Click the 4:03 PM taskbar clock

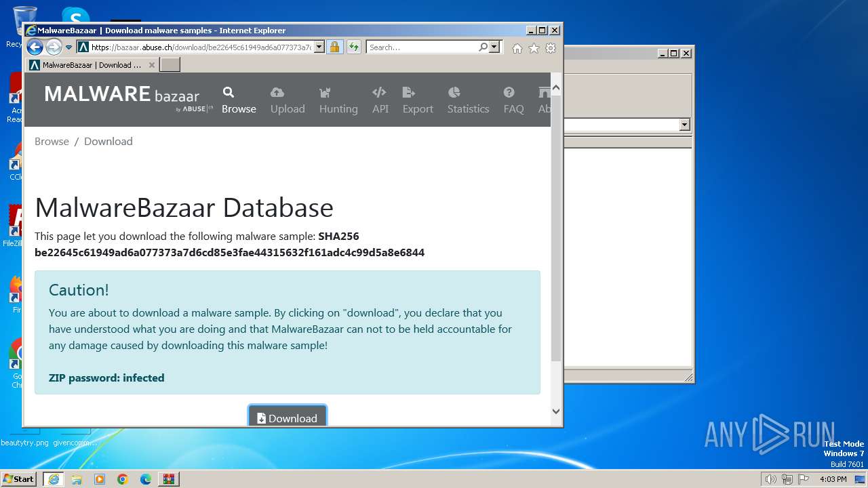[x=833, y=479]
